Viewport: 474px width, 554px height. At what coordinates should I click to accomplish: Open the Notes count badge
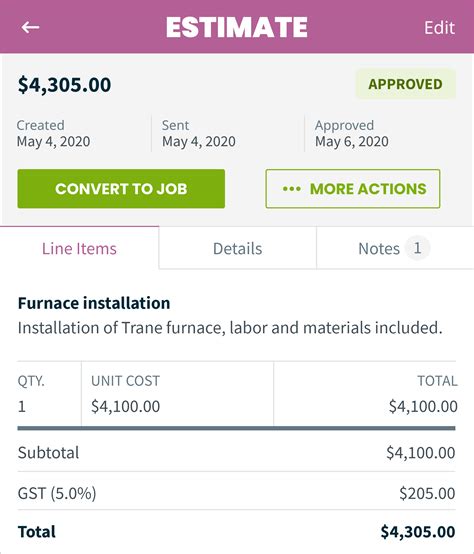tap(417, 248)
